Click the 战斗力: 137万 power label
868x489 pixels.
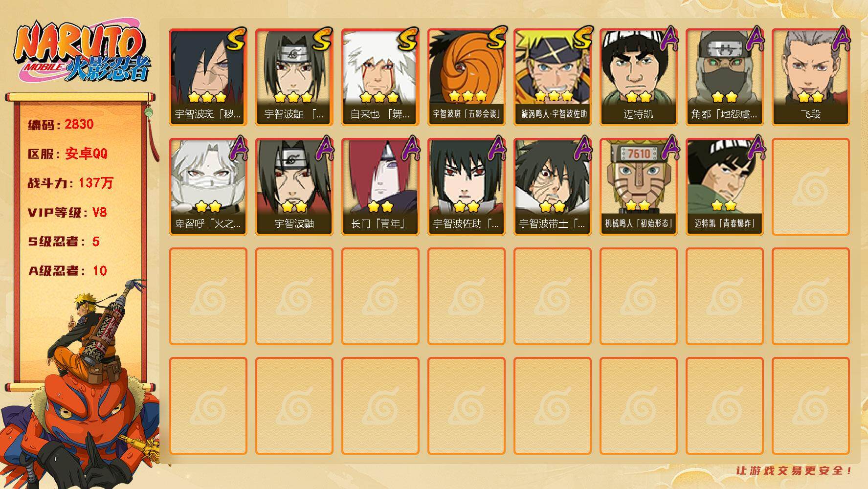[x=70, y=183]
